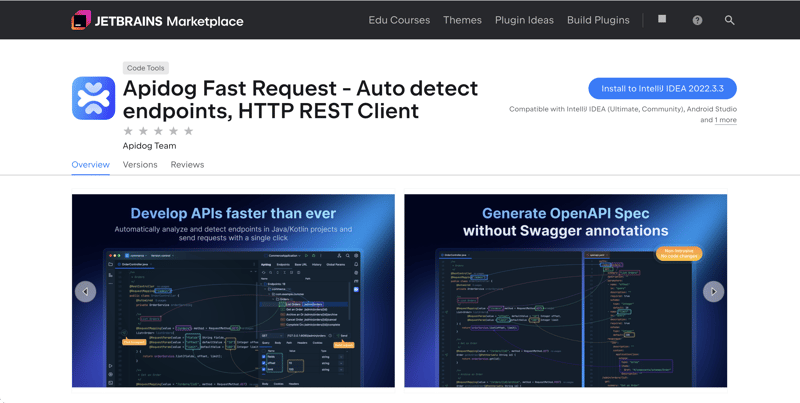Switch to the Reviews tab
800x403 pixels.
(x=187, y=165)
